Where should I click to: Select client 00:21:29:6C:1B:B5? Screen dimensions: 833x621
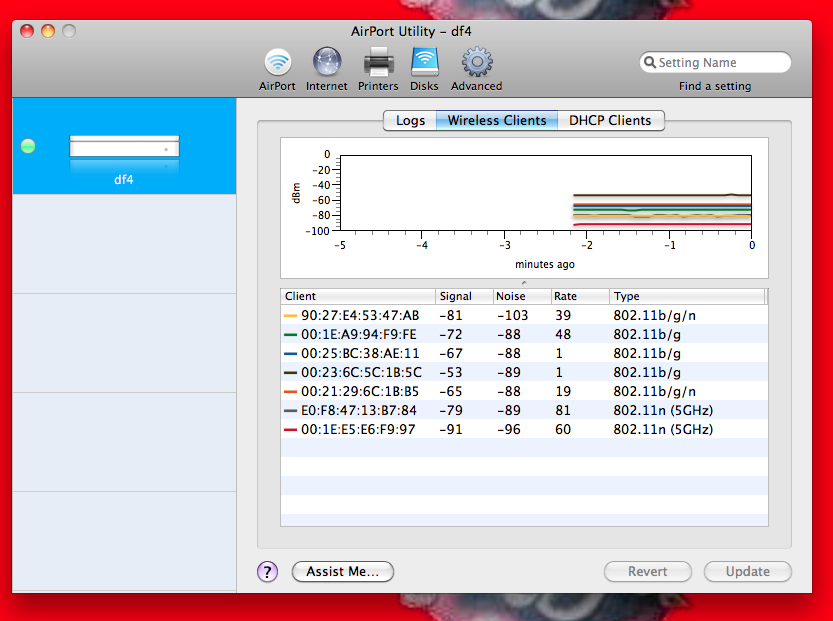(x=524, y=392)
